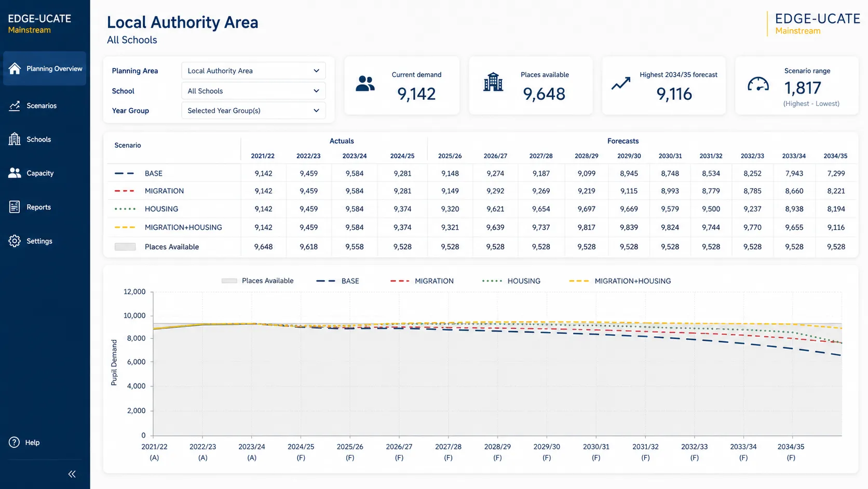Click MIGRATION 2034/35 value 8,221
Viewport: 868px width, 489px height.
[x=836, y=191]
